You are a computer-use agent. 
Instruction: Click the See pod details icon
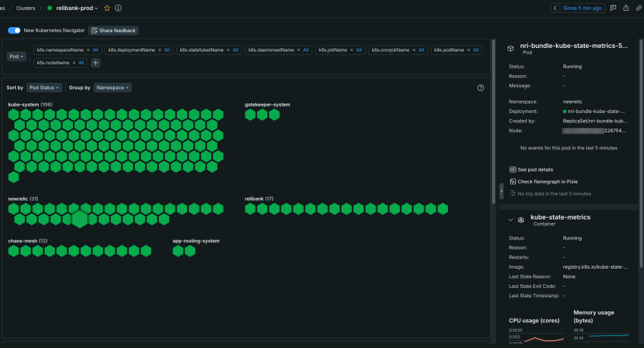pyautogui.click(x=512, y=169)
